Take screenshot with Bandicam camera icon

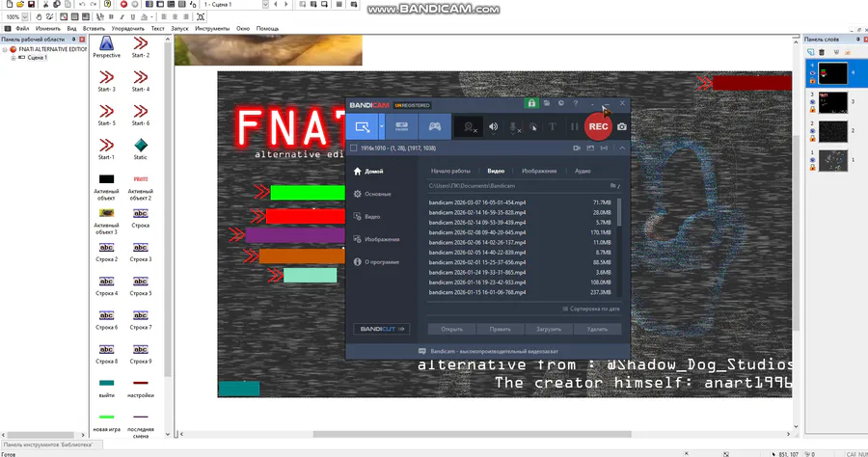click(x=622, y=126)
